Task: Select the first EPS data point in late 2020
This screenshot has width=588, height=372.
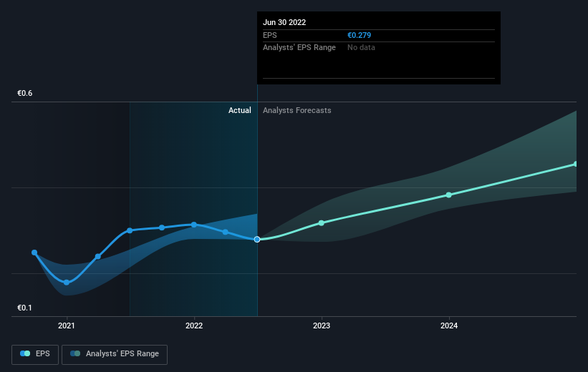Action: (34, 253)
